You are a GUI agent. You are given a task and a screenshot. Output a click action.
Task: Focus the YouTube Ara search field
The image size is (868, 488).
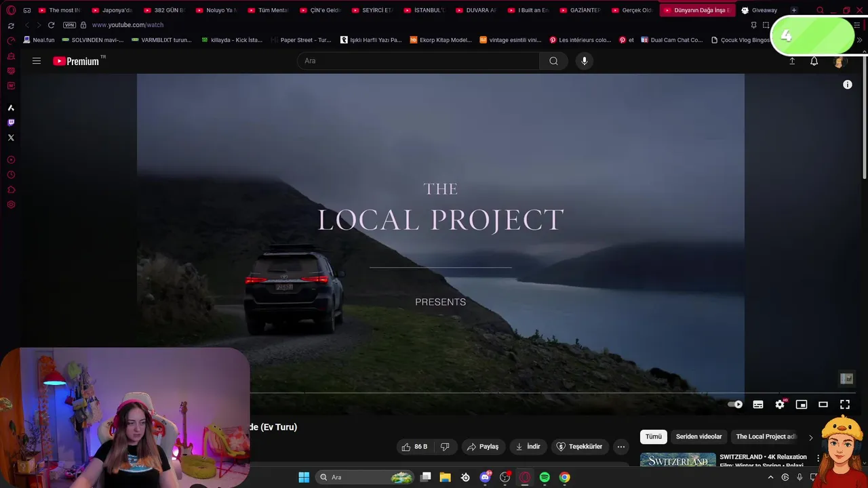[x=418, y=61]
